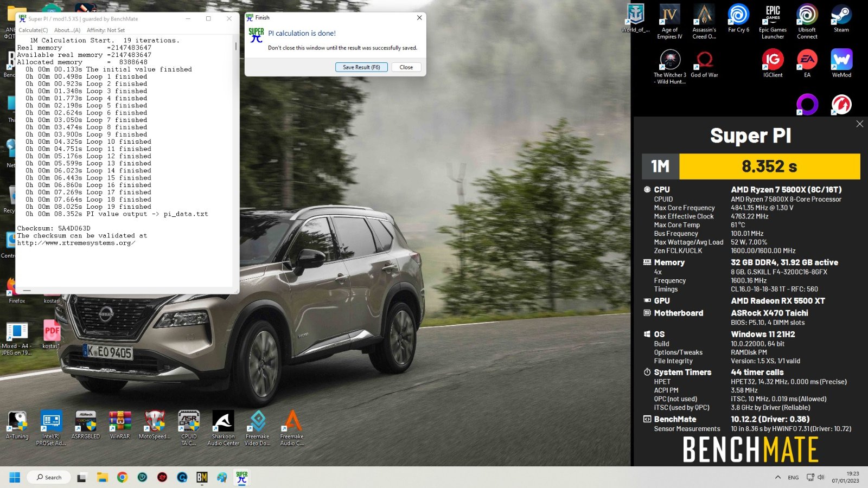Click ASRock X470 Taichi motherboard text
868x488 pixels.
[x=769, y=313]
